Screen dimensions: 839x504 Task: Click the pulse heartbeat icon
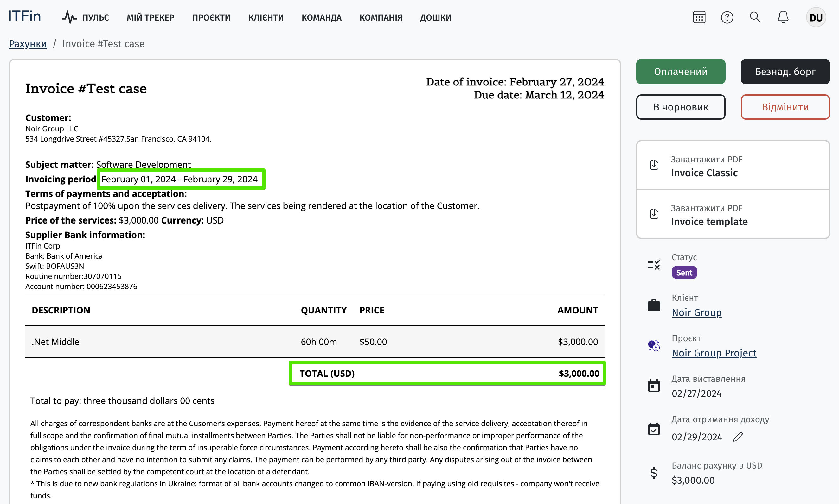click(69, 17)
